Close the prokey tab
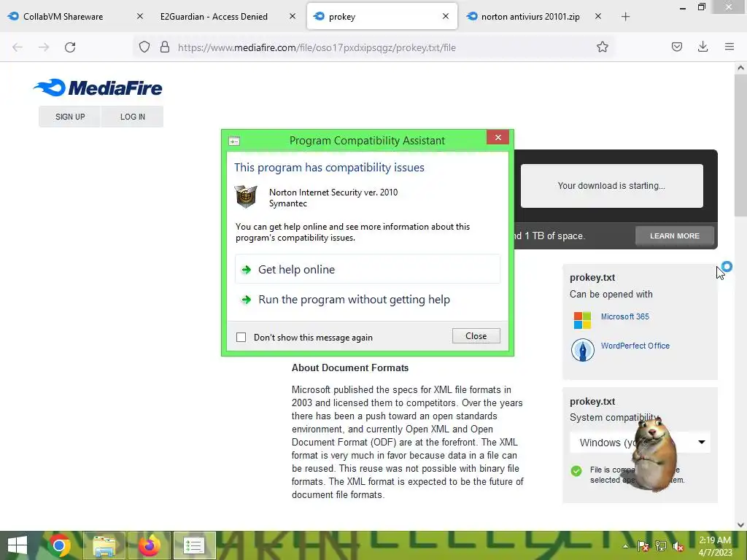 click(446, 16)
